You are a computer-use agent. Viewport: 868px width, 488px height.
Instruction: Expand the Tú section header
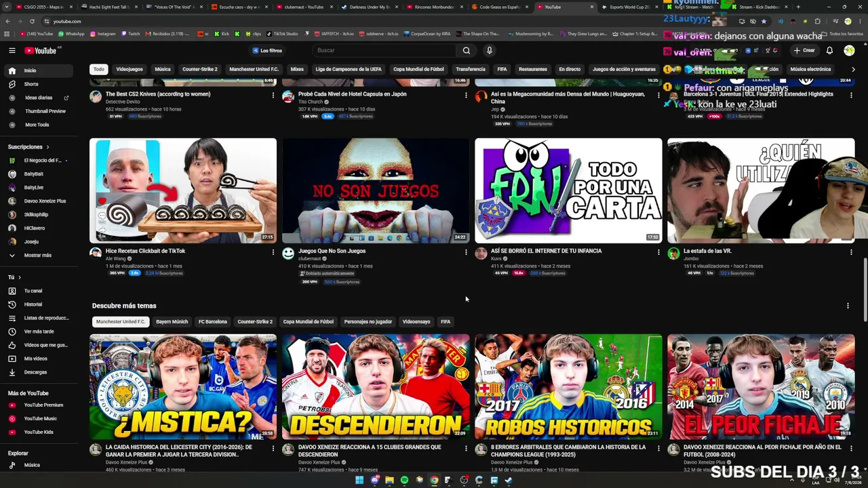[14, 277]
